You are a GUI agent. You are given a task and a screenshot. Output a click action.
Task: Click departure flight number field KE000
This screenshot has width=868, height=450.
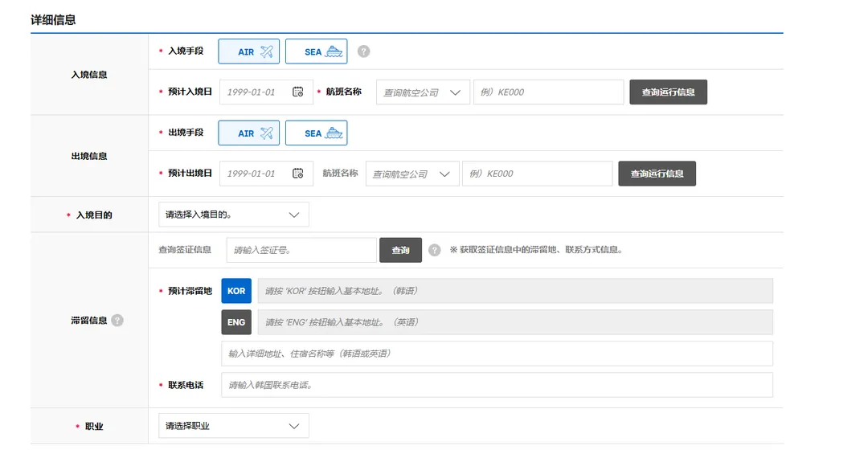(x=538, y=174)
